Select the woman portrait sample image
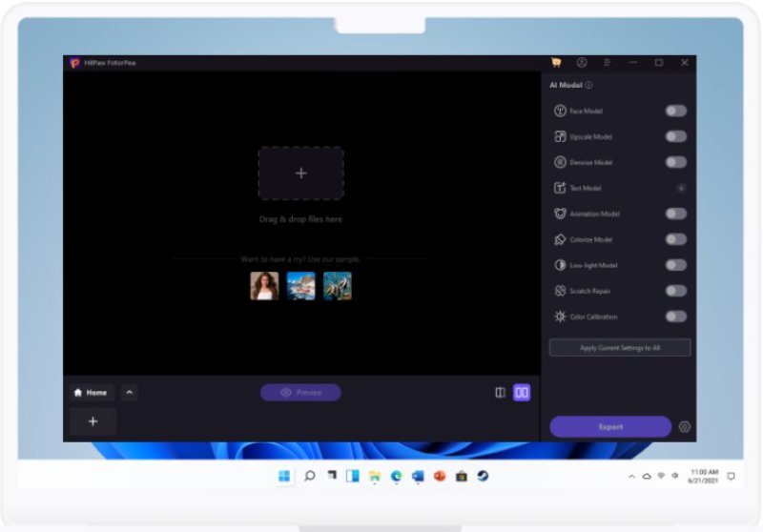This screenshot has width=763, height=532. coord(265,286)
